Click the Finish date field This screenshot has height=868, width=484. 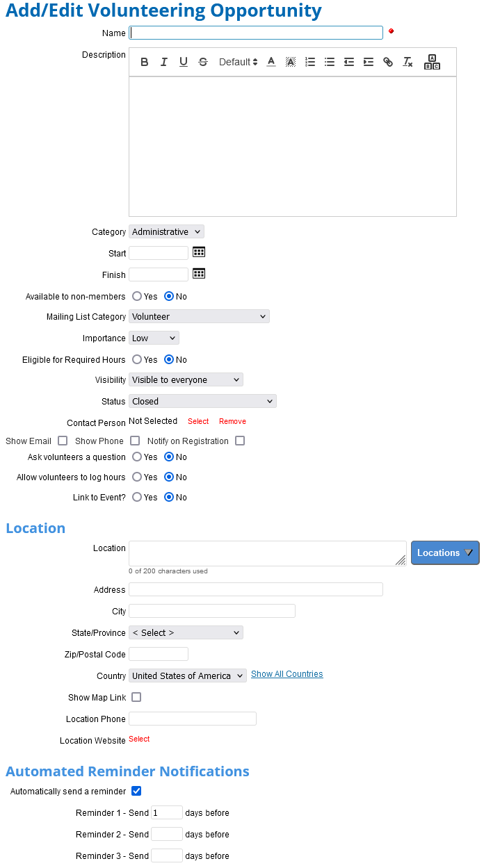pyautogui.click(x=159, y=275)
